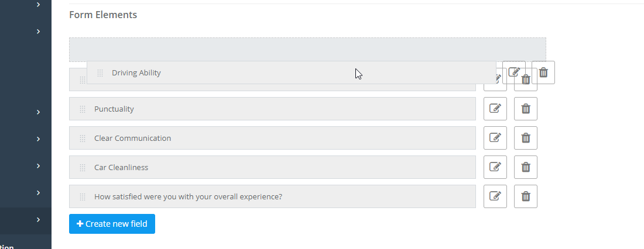This screenshot has height=249, width=644.
Task: Grab the Clear Communication drag handle
Action: tap(82, 139)
